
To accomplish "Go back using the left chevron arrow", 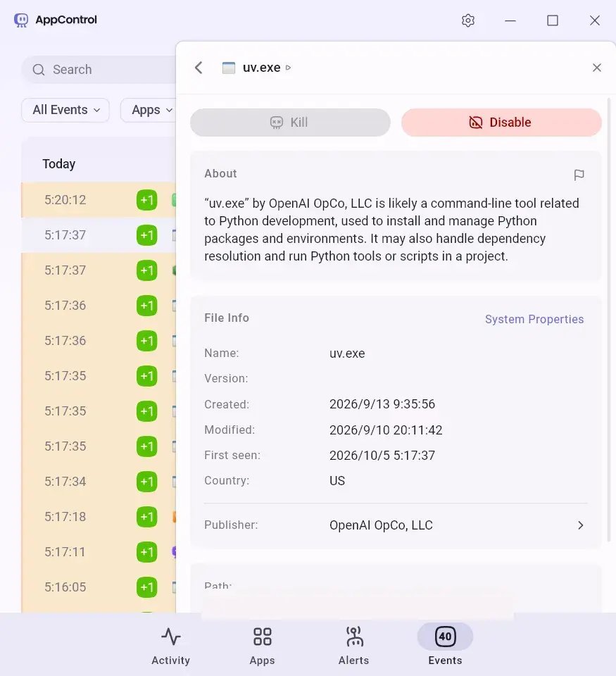I will click(199, 68).
